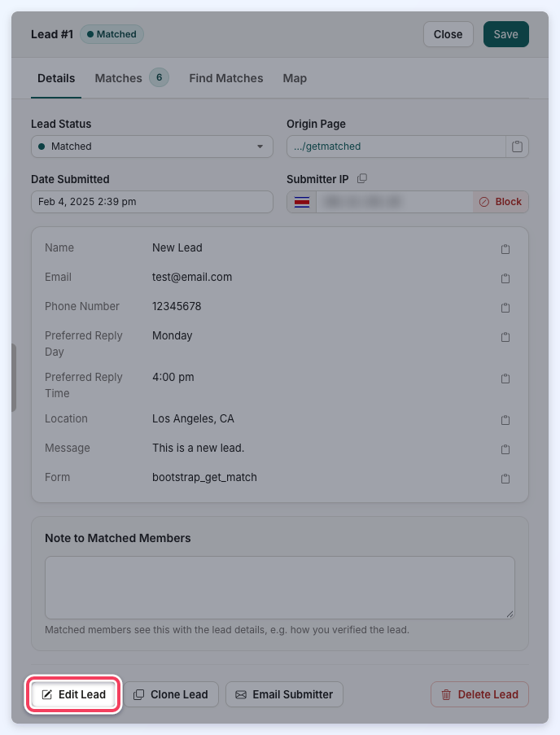This screenshot has width=560, height=735.
Task: Click the country flag beside Submitter IP
Action: [x=302, y=202]
